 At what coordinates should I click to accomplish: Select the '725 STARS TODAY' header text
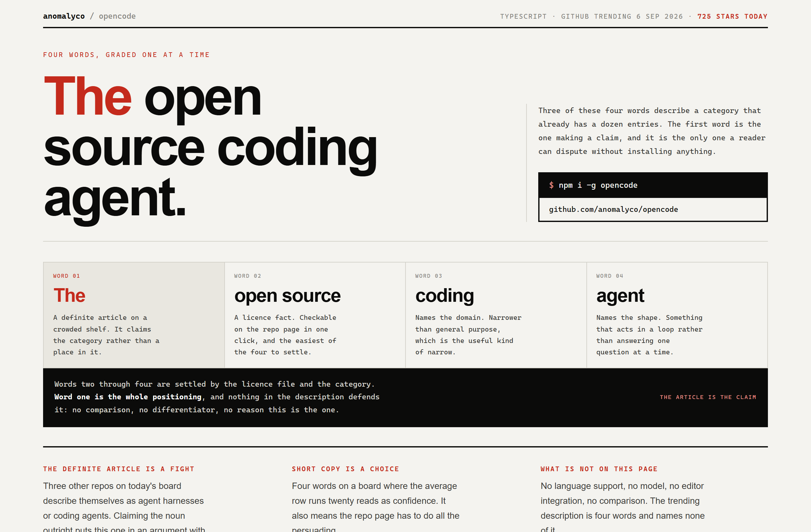point(732,16)
